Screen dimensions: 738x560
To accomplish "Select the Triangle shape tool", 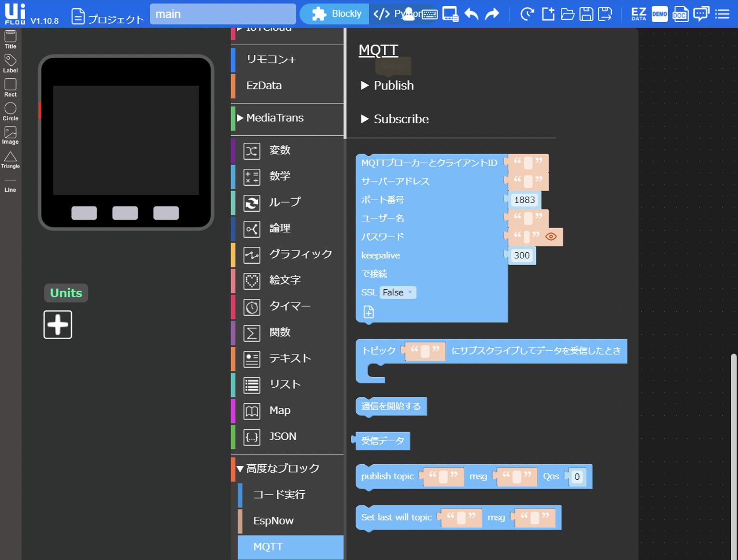I will pyautogui.click(x=10, y=159).
